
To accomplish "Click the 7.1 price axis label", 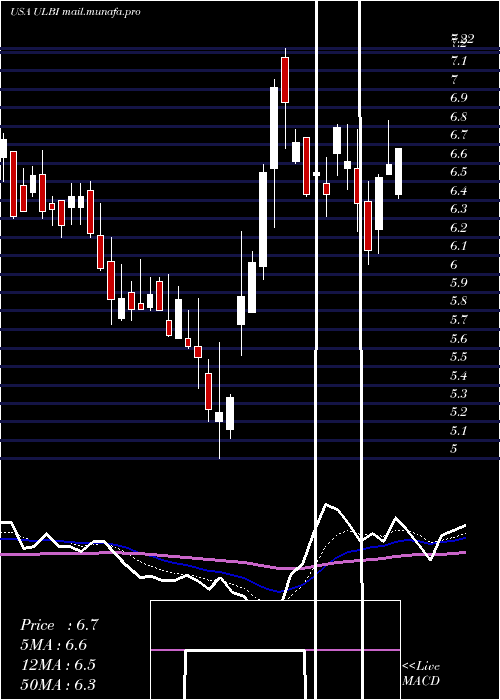I will click(459, 61).
